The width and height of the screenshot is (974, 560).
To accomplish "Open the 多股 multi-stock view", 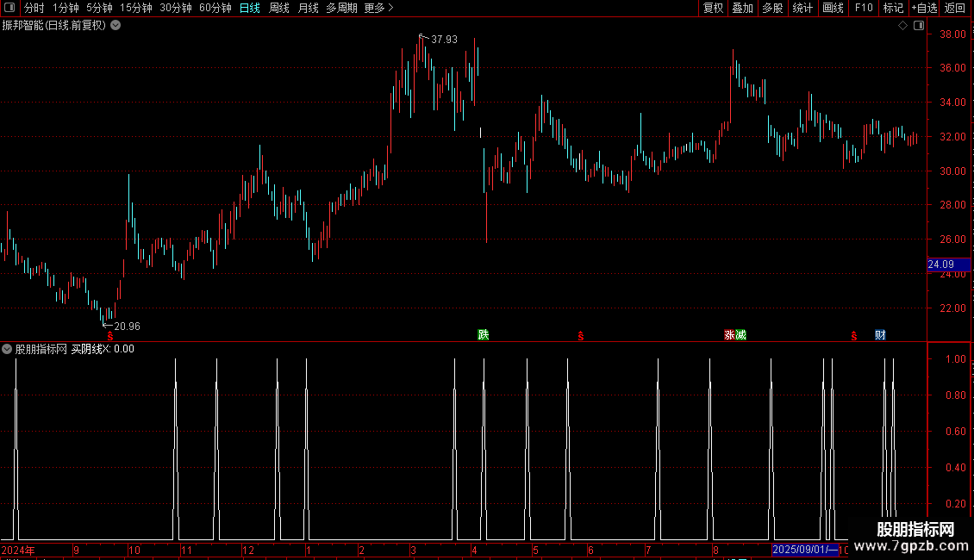I will pos(772,8).
